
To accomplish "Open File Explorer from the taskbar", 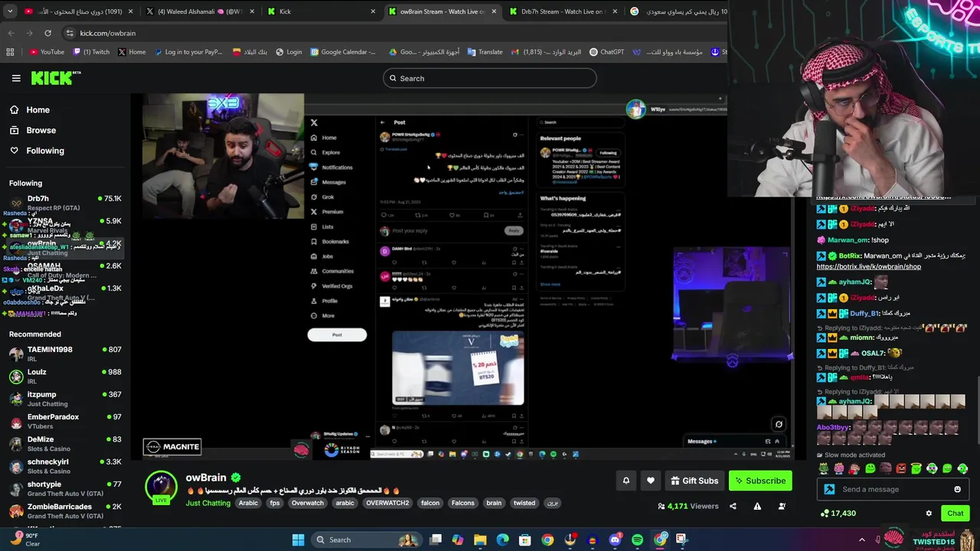I will [480, 540].
